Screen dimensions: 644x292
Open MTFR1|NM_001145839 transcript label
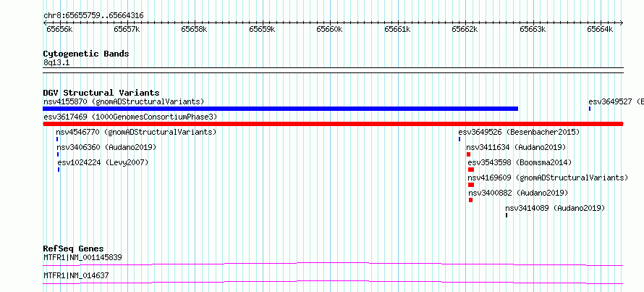[x=82, y=258]
